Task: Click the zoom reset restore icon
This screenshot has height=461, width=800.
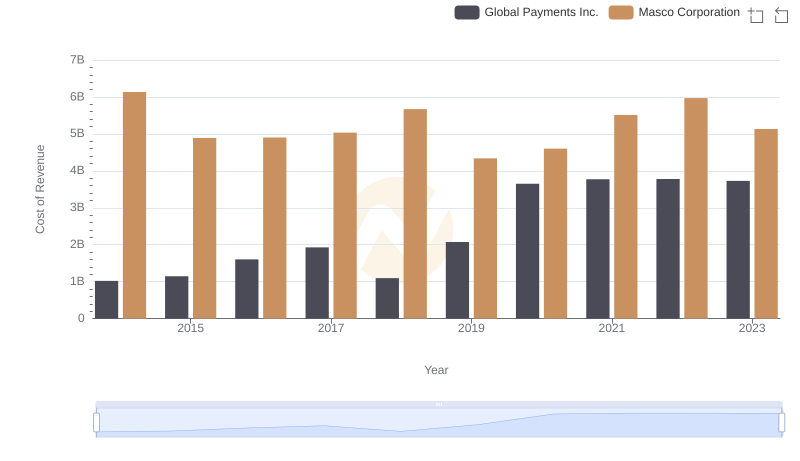Action: tap(781, 15)
